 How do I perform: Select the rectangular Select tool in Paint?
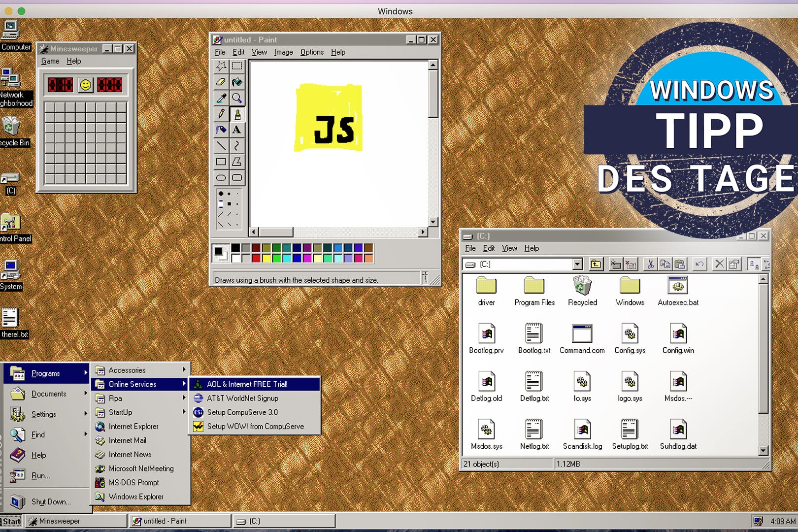[237, 66]
